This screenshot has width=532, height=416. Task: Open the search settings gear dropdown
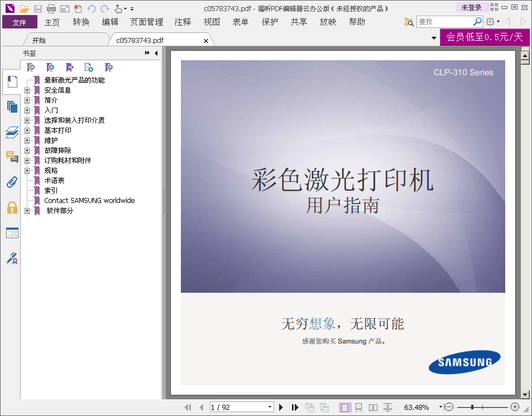coord(492,22)
